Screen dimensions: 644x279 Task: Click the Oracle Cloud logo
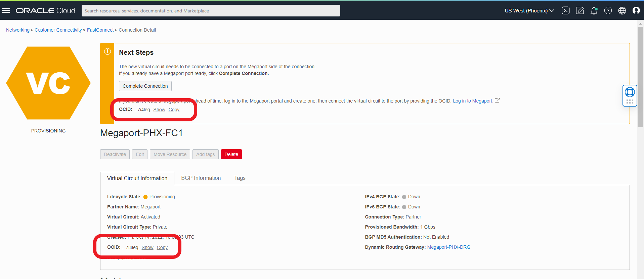(45, 11)
